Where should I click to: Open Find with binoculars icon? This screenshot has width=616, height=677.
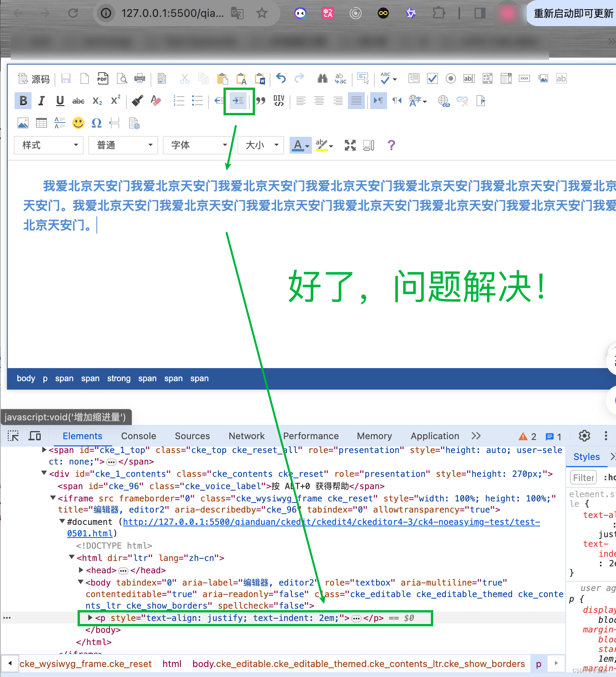pyautogui.click(x=323, y=79)
